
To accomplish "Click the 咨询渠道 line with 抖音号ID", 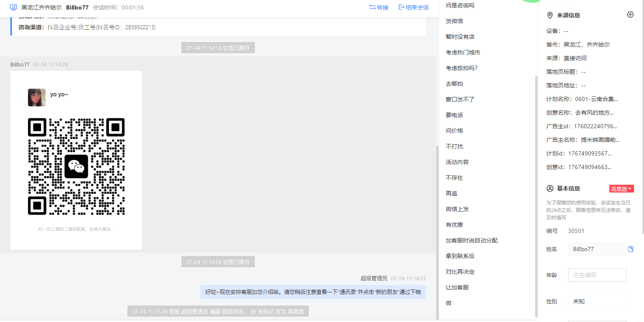I will [87, 27].
